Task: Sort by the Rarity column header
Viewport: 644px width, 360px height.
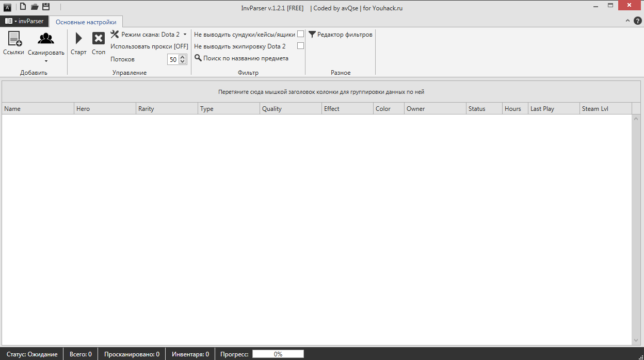Action: (167, 109)
